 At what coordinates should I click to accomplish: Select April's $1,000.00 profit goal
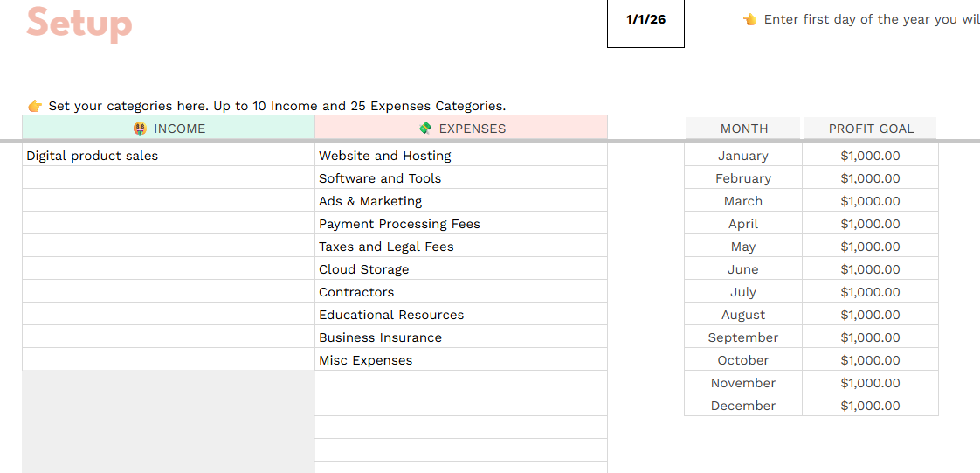point(870,223)
